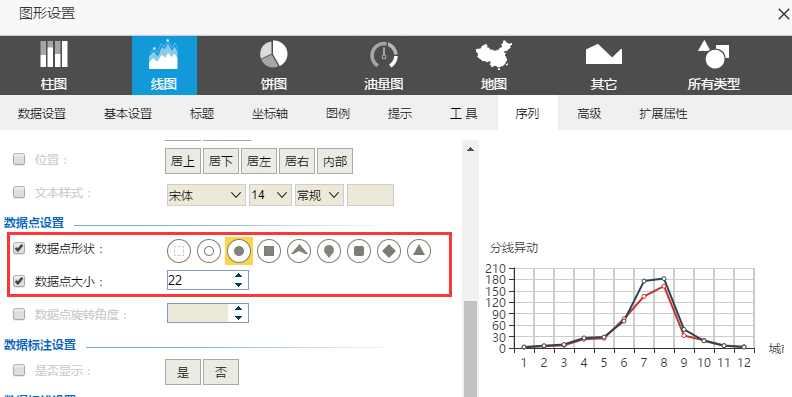Open the font size 14 dropdown

point(270,195)
